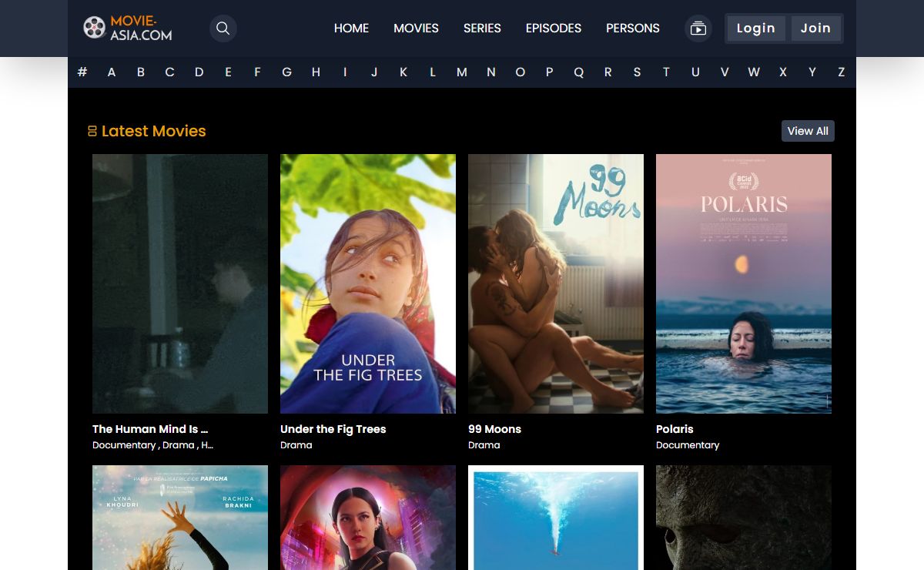Click the magnifying glass search icon
Viewport: 924px width, 570px height.
(x=223, y=28)
